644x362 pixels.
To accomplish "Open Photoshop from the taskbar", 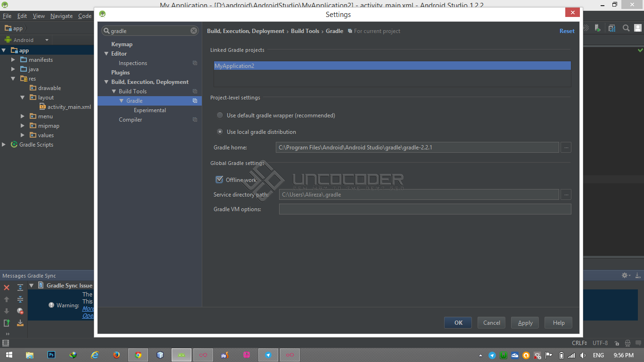I will click(x=52, y=355).
